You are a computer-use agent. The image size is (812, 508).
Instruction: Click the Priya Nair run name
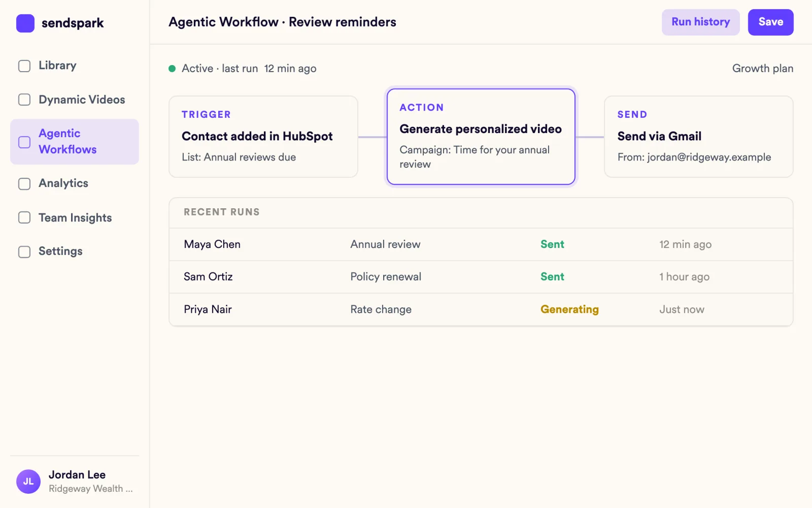coord(208,309)
